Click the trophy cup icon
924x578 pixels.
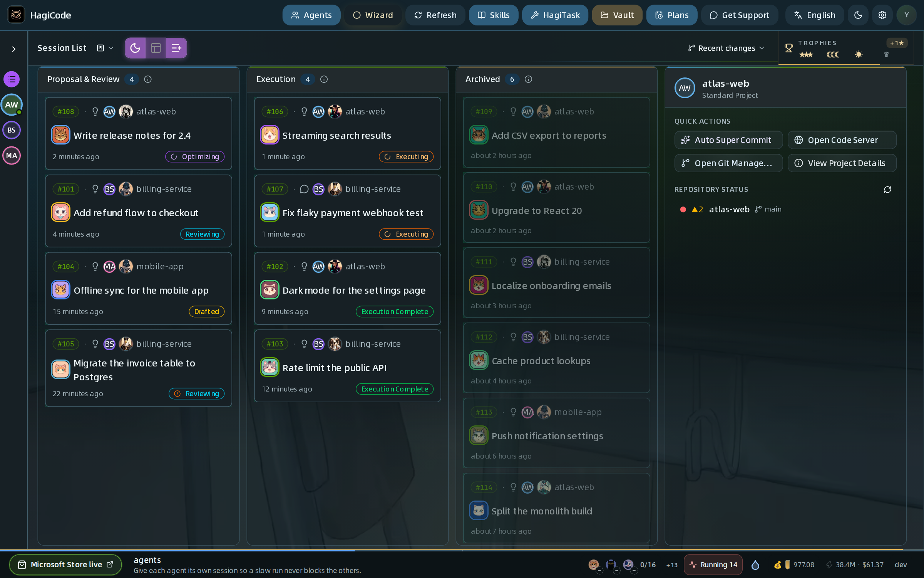point(788,48)
